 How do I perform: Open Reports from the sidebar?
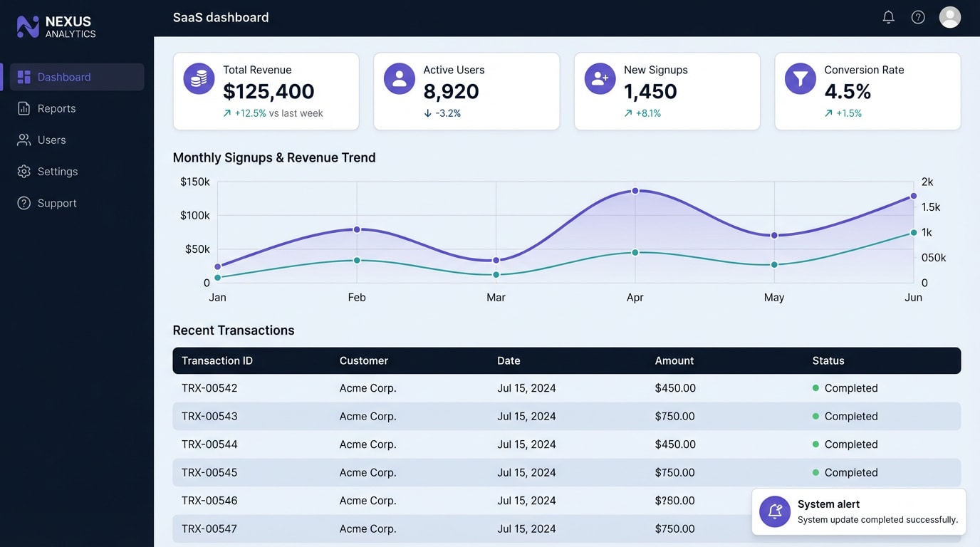coord(57,108)
